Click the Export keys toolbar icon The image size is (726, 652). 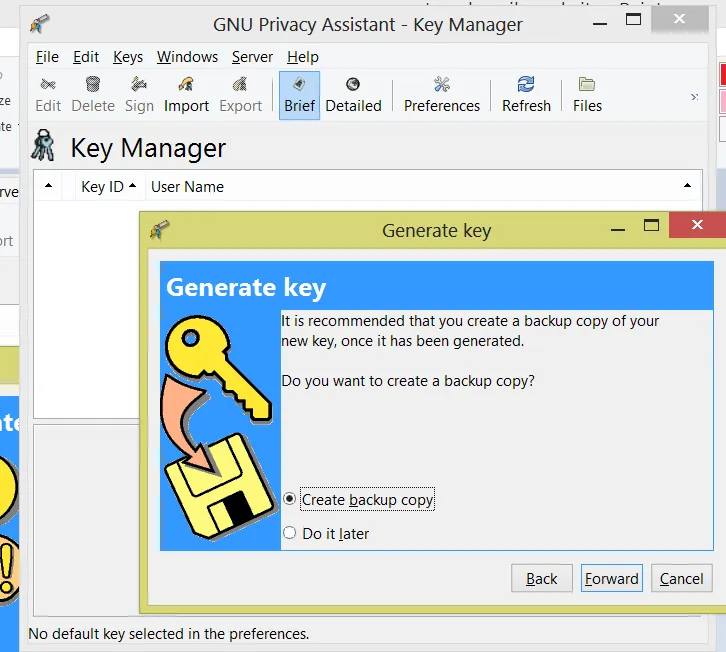click(x=240, y=95)
